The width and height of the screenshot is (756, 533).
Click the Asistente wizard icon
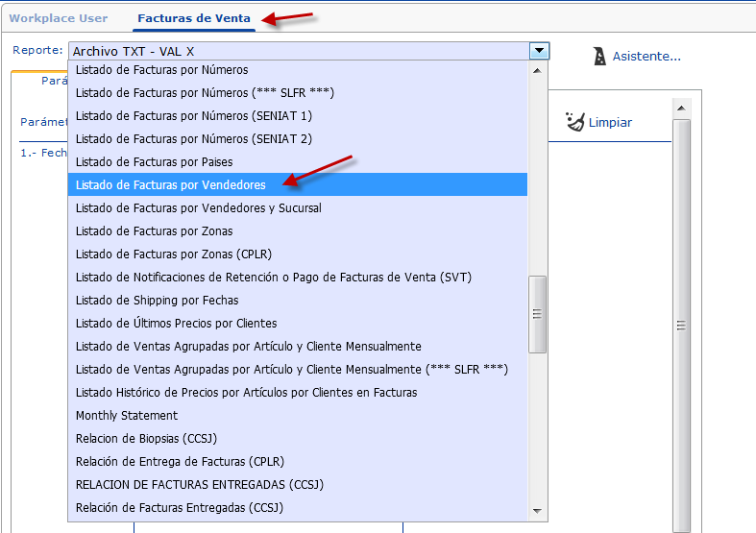(599, 57)
